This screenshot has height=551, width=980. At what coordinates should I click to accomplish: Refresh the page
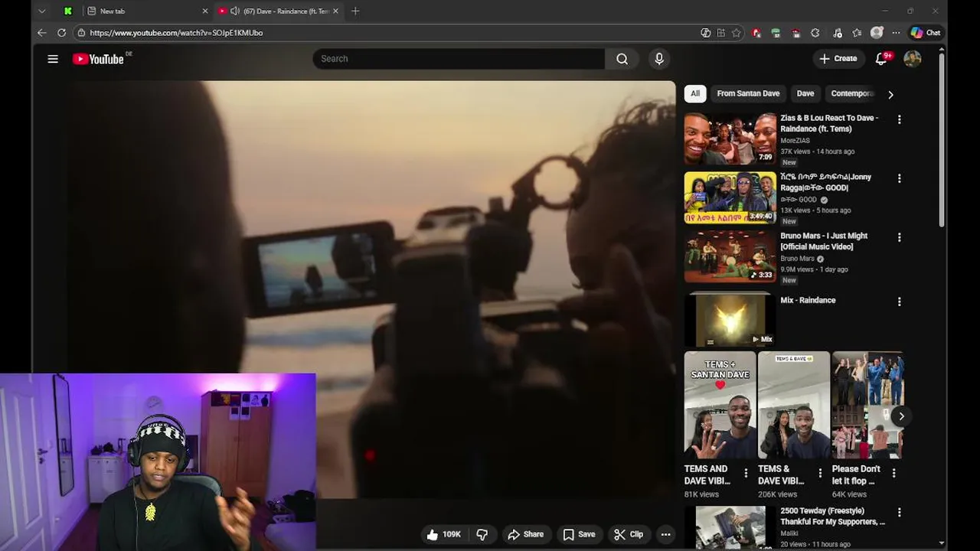click(x=62, y=33)
